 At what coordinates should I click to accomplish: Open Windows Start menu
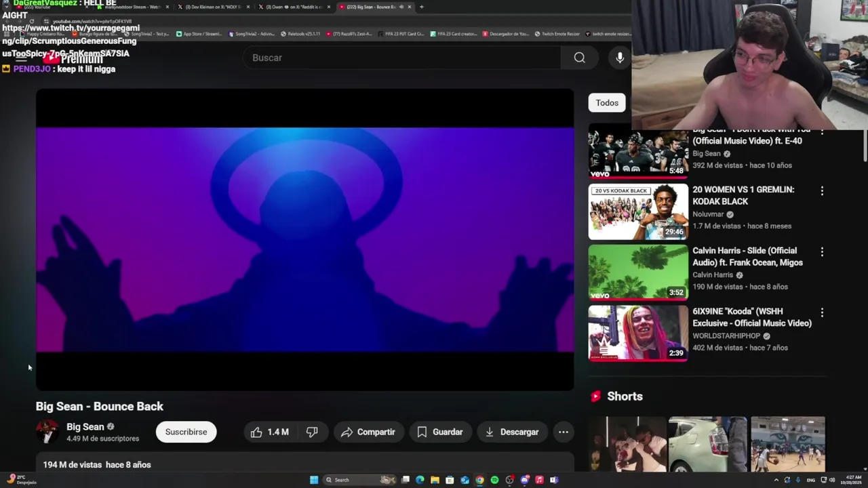click(x=314, y=480)
